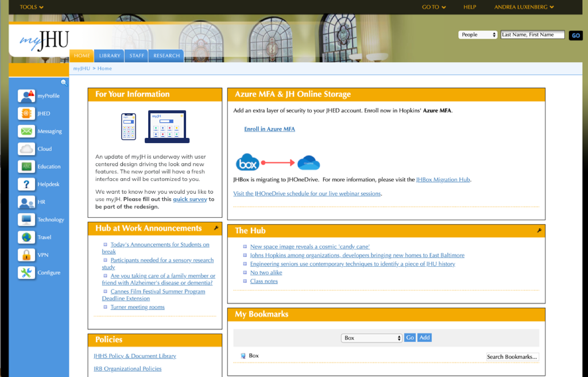Viewport: 588px width, 377px height.
Task: Open New space image cosmic candy cane link
Action: click(310, 246)
